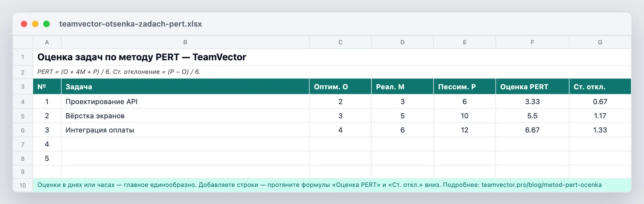The width and height of the screenshot is (644, 204).
Task: Click empty task name cell in row 8
Action: tap(185, 159)
